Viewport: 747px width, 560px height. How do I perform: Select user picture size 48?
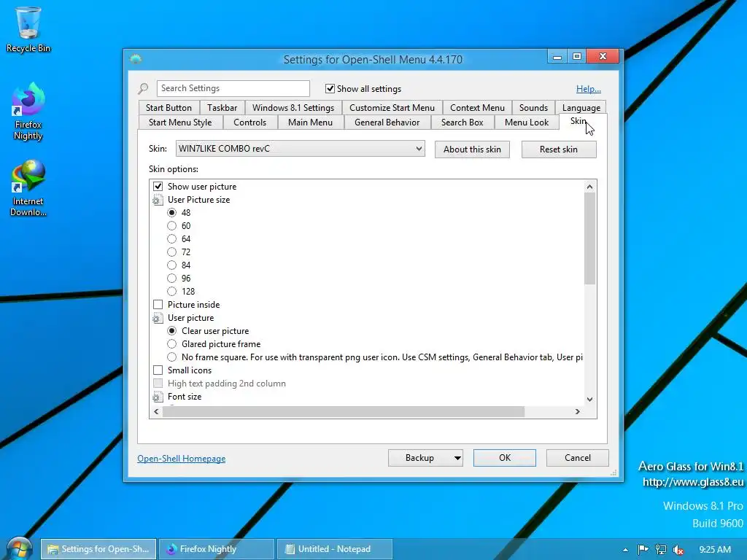click(171, 212)
